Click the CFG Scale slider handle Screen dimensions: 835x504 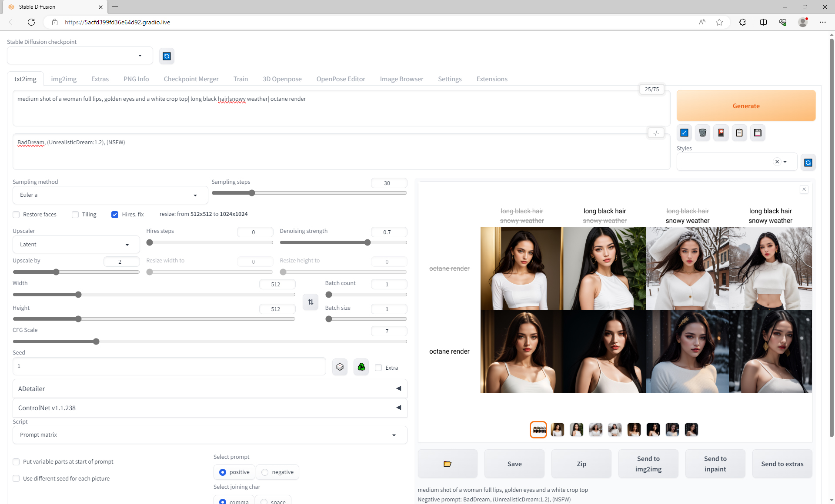96,342
